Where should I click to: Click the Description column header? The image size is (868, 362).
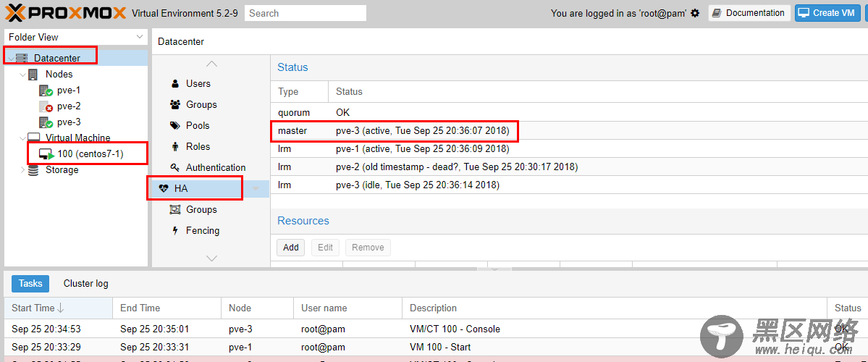(x=615, y=308)
